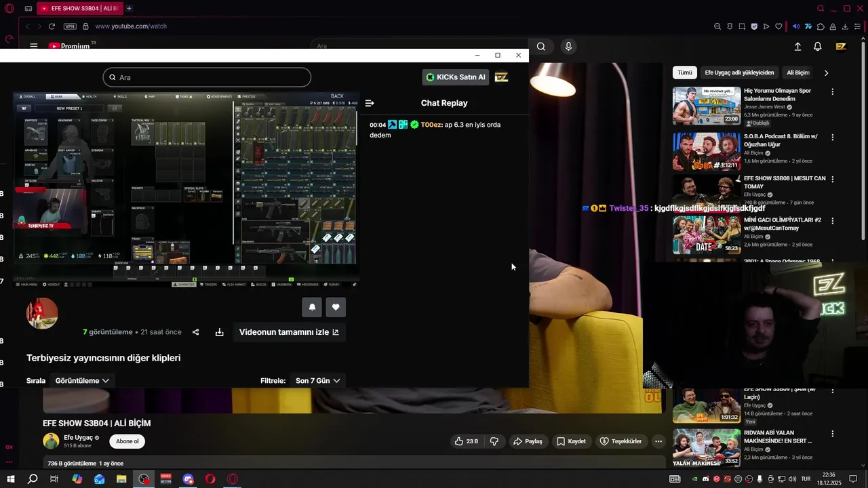The image size is (868, 488).
Task: Open options for RIDVAN ABİ YALAN MAKİNESİNDE video
Action: pos(833,434)
